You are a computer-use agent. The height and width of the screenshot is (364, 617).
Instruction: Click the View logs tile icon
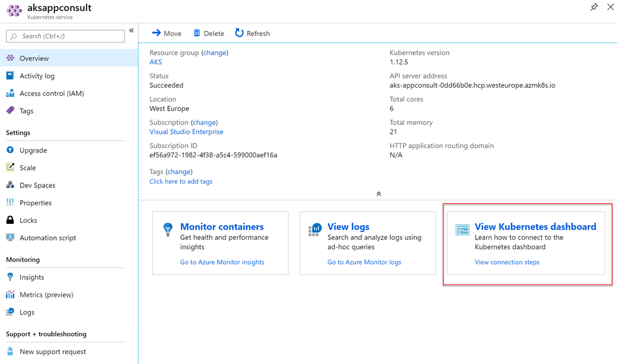(315, 230)
